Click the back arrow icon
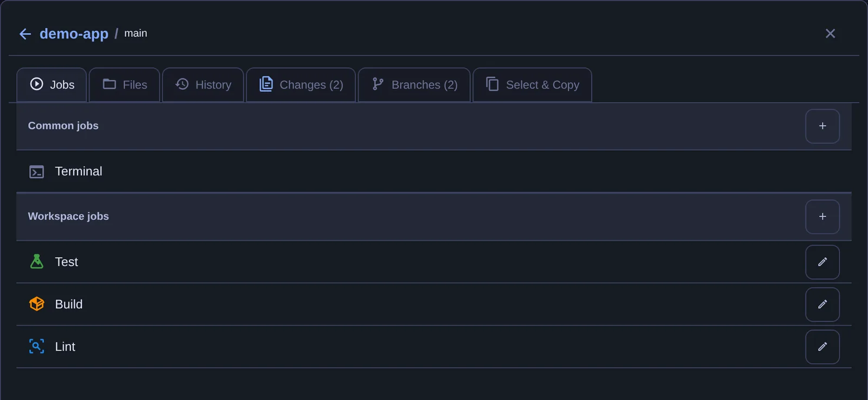 (x=25, y=34)
